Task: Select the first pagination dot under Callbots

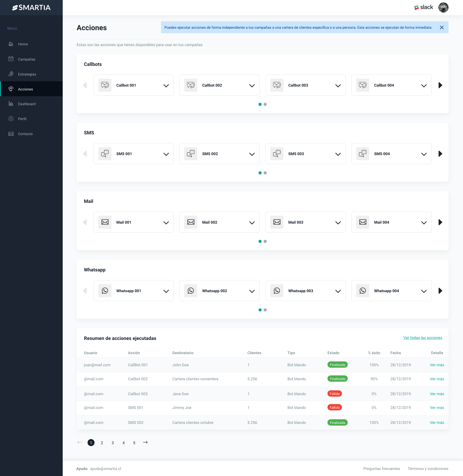Action: (260, 104)
